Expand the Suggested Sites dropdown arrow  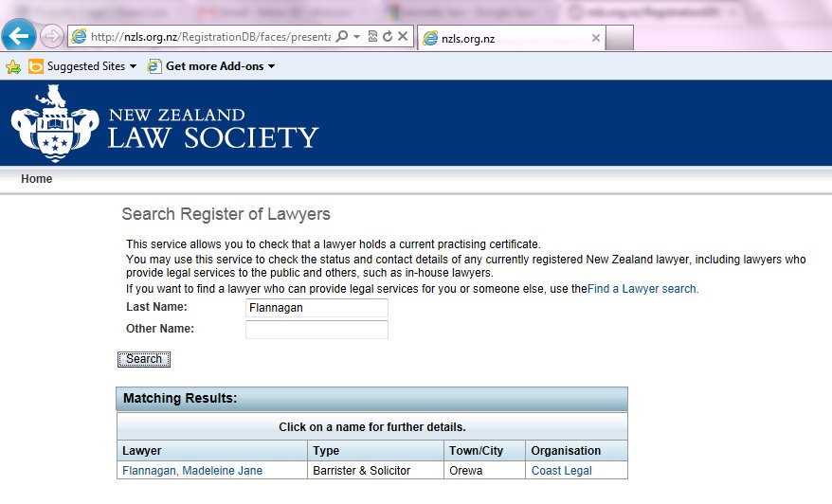pyautogui.click(x=133, y=66)
